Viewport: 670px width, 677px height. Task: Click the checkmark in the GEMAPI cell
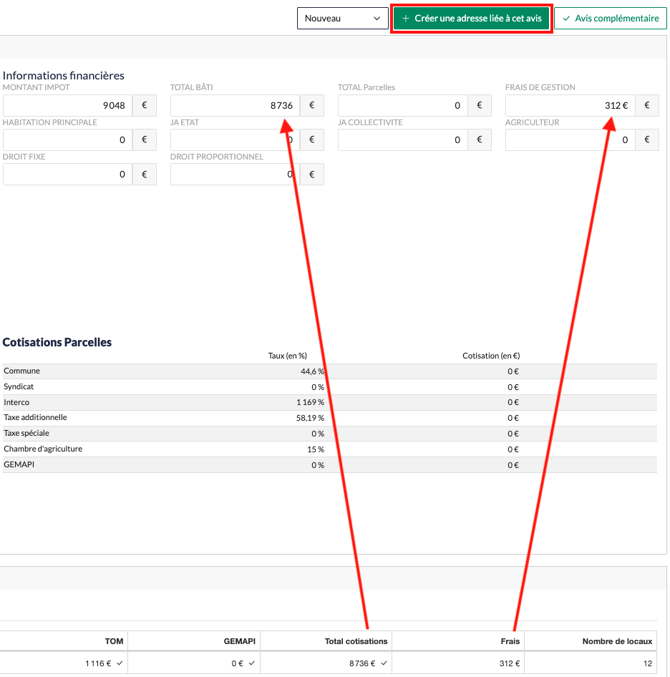[x=252, y=663]
